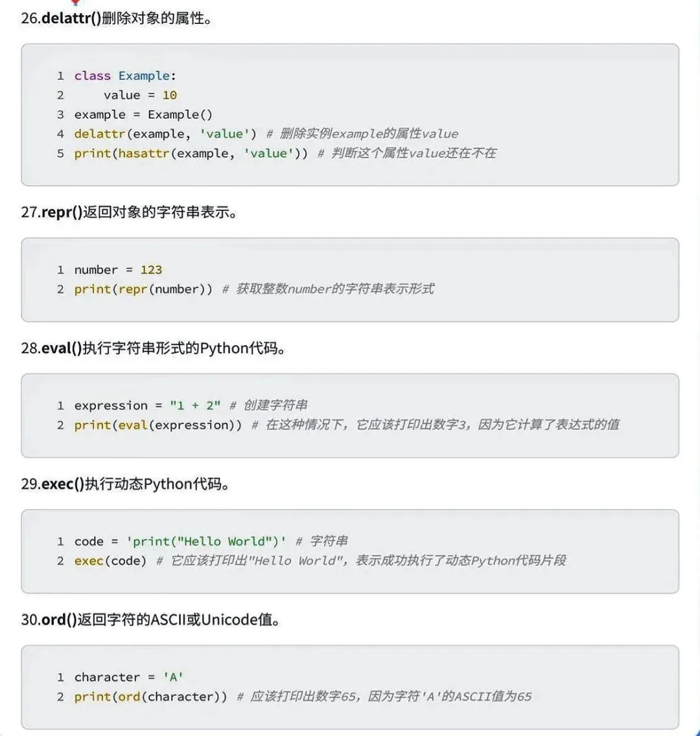Click the 'print("Hello World")' string literal
The width and height of the screenshot is (700, 736).
click(205, 541)
